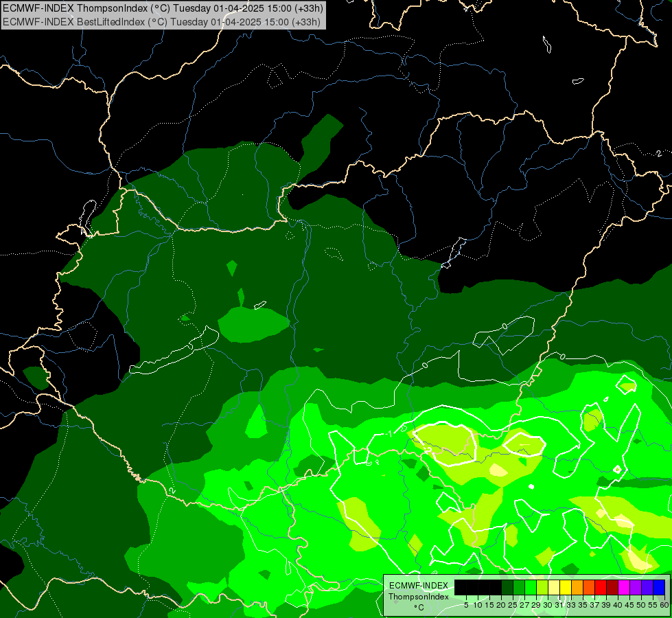Click the orange-red 35–37 legend swatch

tap(589, 587)
